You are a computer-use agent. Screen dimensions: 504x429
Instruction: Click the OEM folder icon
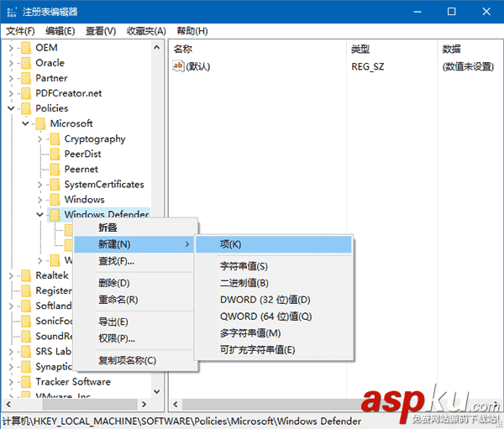[x=26, y=48]
